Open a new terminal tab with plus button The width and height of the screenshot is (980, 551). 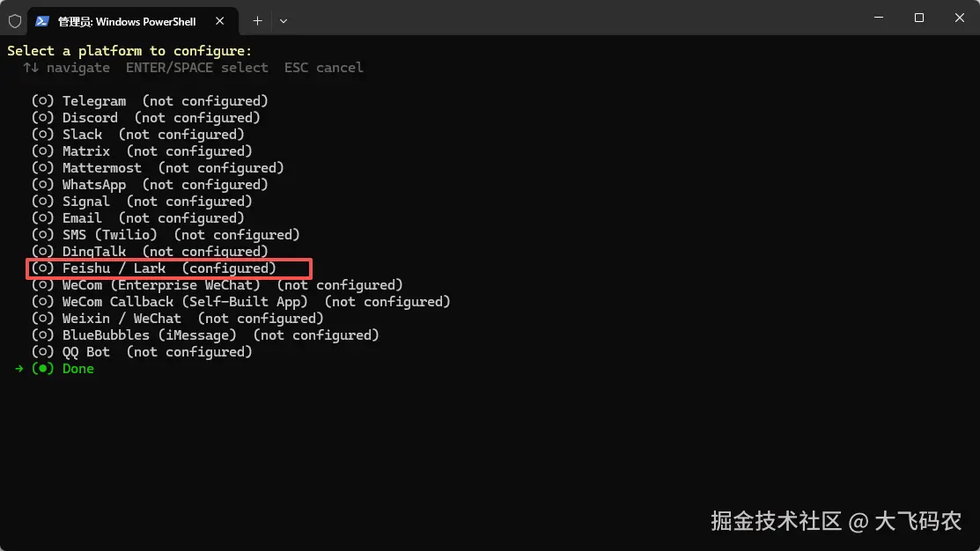(x=257, y=21)
